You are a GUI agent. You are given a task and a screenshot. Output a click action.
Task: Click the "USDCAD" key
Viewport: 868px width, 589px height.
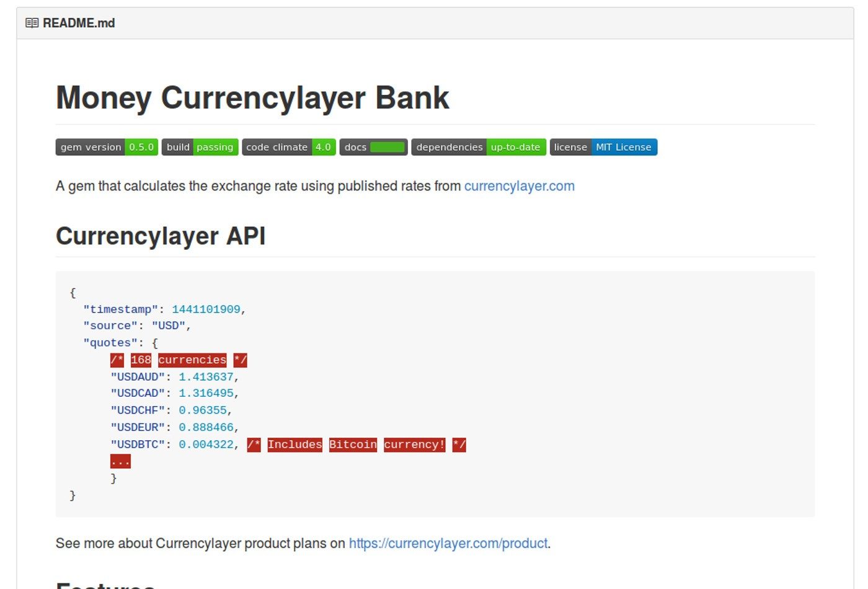click(x=138, y=393)
